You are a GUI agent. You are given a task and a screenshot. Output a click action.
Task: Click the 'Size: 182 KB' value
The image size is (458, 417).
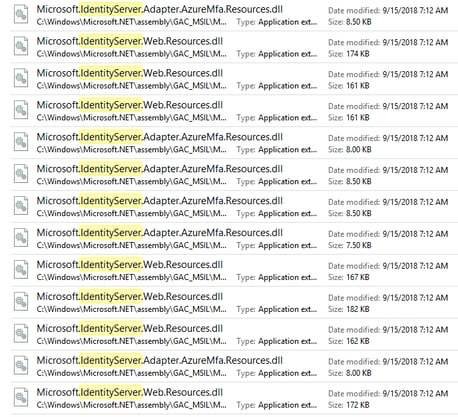(349, 309)
